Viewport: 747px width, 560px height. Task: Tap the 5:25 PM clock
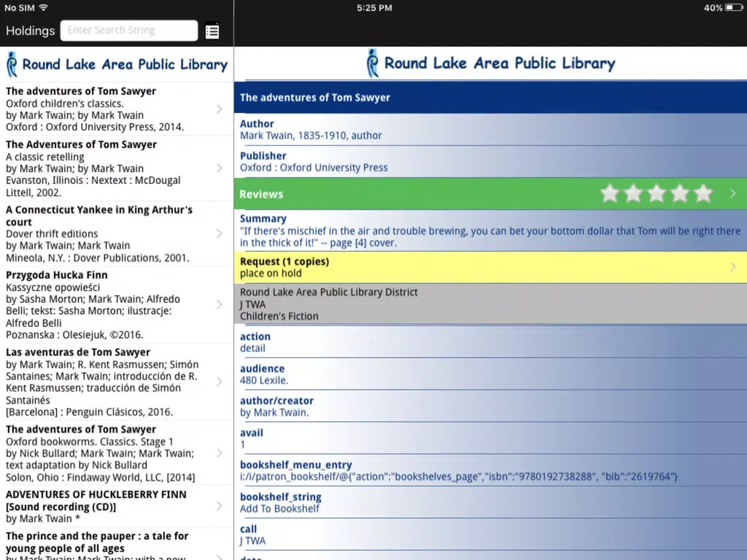point(374,8)
